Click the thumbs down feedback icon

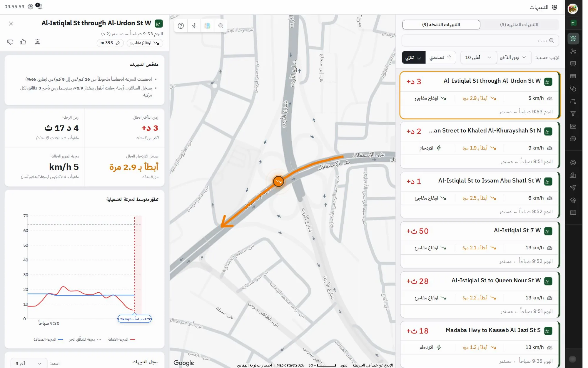(10, 42)
